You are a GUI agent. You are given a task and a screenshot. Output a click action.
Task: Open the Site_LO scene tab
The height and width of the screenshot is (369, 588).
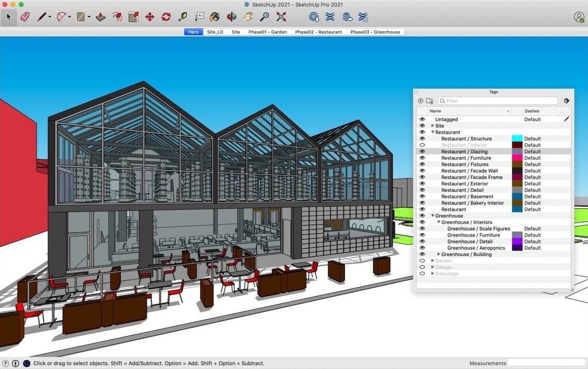click(x=215, y=32)
